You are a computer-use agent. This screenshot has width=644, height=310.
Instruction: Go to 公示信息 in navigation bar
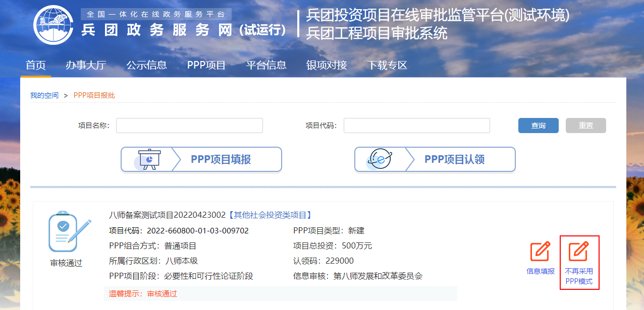click(146, 65)
